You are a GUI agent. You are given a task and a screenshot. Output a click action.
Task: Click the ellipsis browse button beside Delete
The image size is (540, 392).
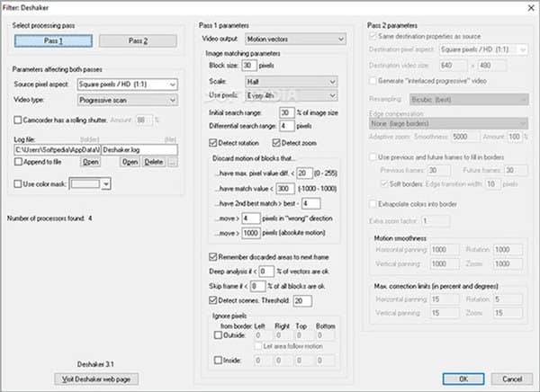174,162
